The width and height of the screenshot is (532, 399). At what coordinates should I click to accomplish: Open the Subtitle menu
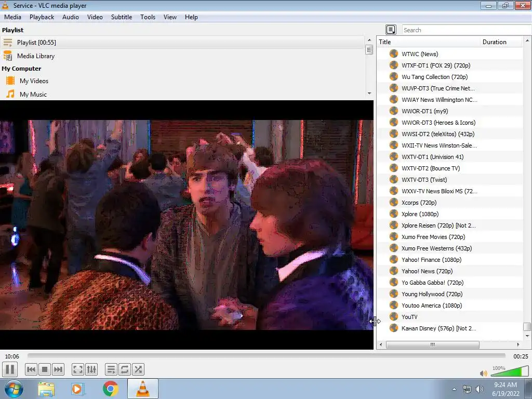pyautogui.click(x=122, y=17)
